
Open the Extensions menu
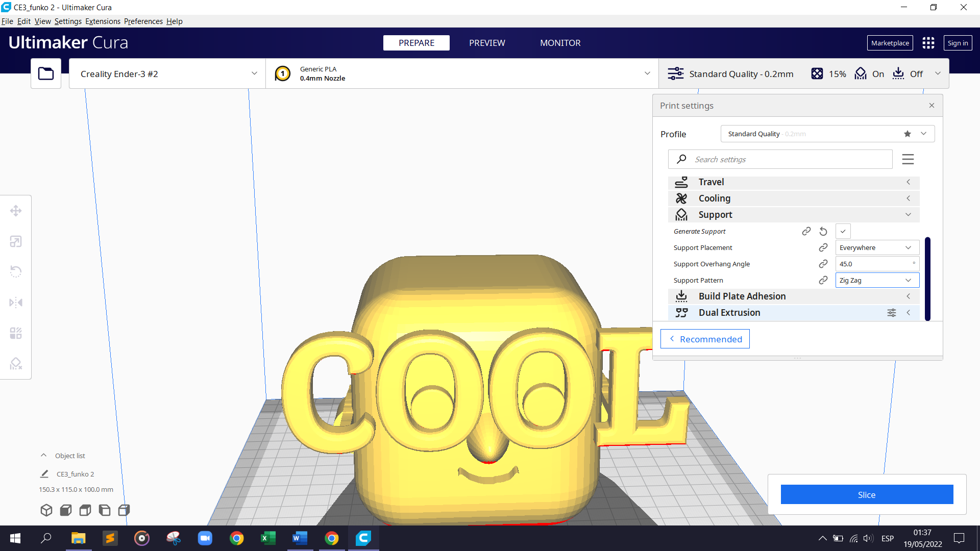tap(103, 21)
